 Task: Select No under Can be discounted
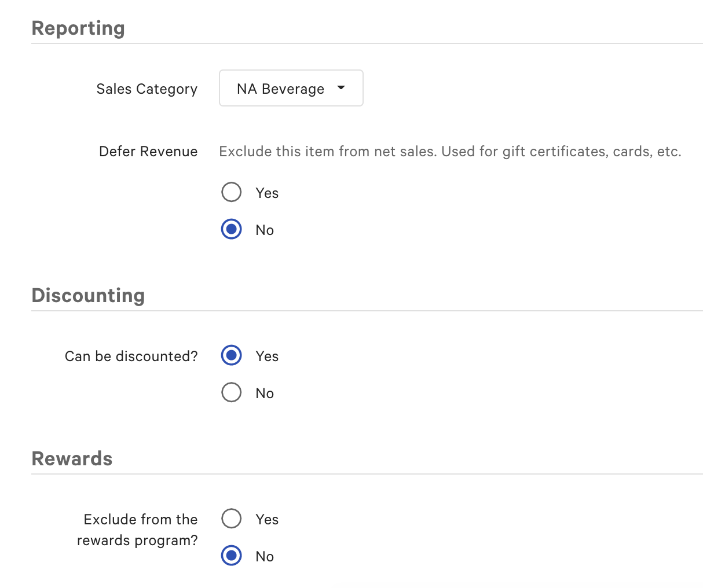[x=231, y=392]
